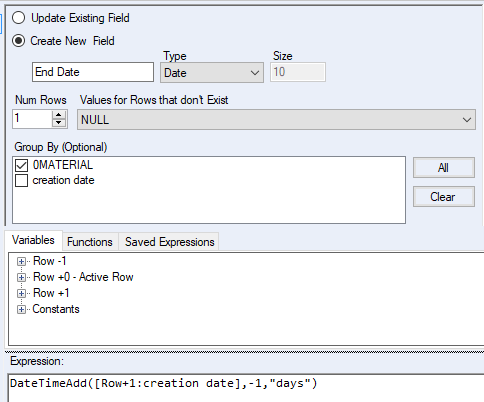
Task: Click the Clear button for Group By
Action: click(444, 197)
